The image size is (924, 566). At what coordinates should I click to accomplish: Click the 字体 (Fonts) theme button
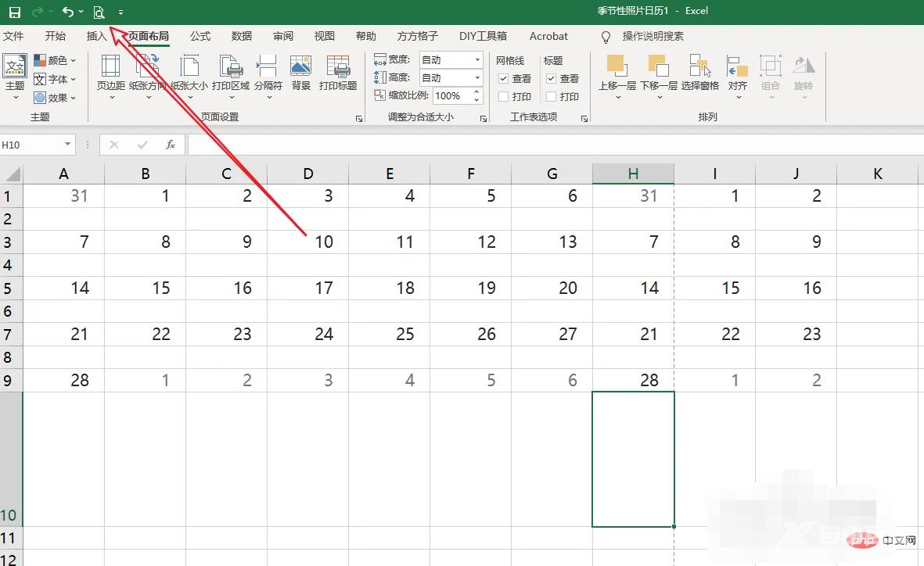tap(56, 79)
